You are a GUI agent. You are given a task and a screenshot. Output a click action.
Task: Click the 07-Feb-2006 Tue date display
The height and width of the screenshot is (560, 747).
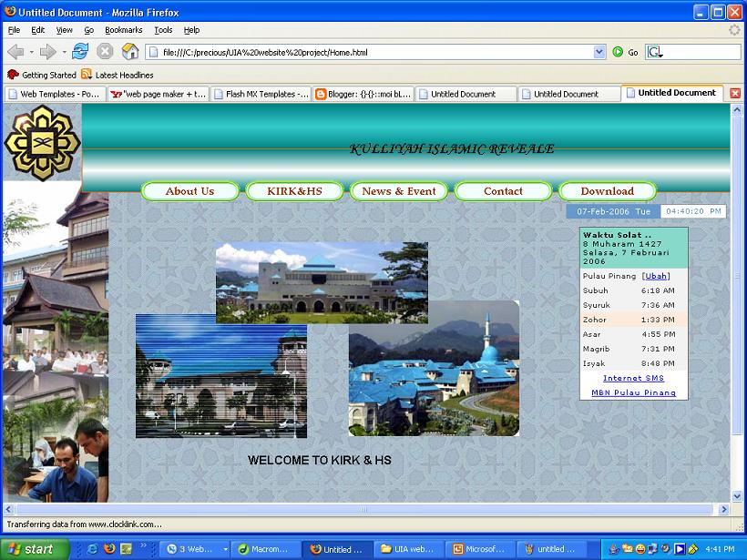pyautogui.click(x=613, y=211)
